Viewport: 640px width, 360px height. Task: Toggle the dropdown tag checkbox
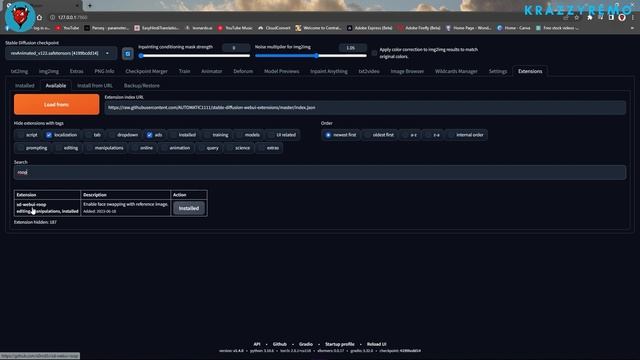112,135
